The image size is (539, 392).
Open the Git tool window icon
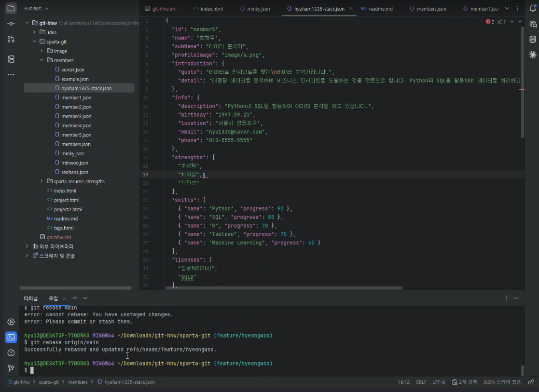tap(11, 368)
